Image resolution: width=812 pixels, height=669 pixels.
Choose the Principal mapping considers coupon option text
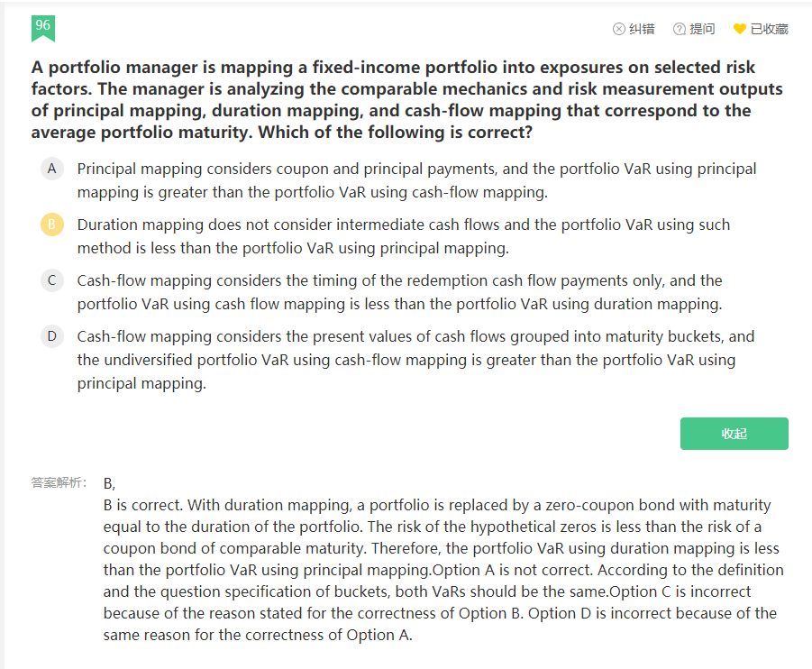coord(417,180)
